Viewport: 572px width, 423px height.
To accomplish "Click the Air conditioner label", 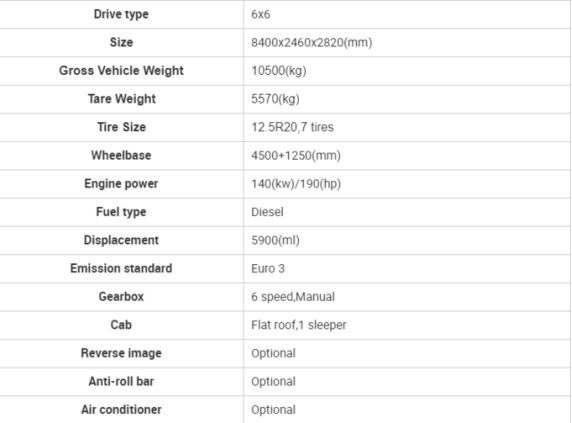I will click(x=121, y=410).
